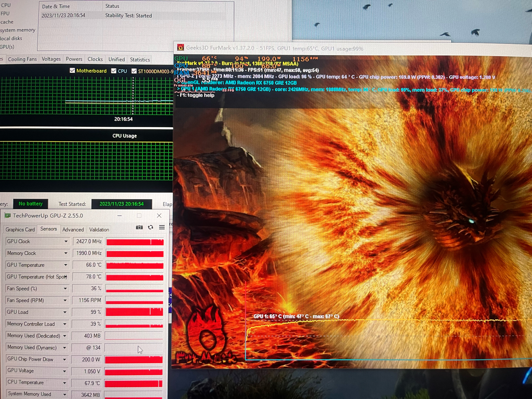
Task: Select the Cooling Fans tab
Action: [22, 59]
